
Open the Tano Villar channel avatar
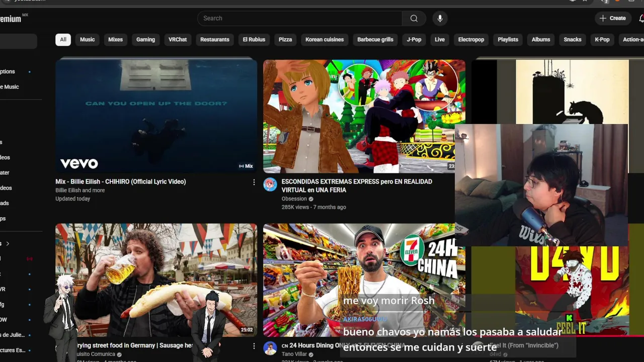point(270,348)
